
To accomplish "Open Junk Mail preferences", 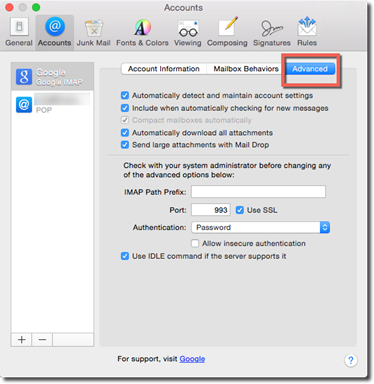I will pyautogui.click(x=93, y=32).
